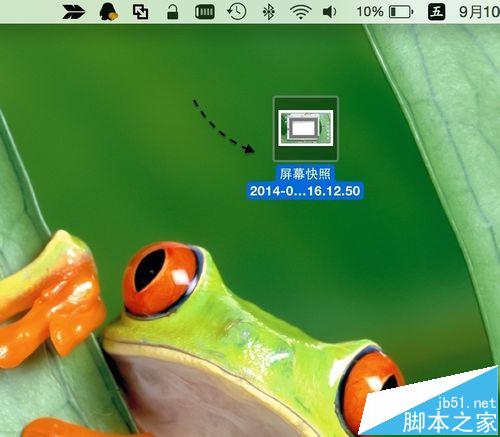Click the frog's fully visible red eye

162,278
